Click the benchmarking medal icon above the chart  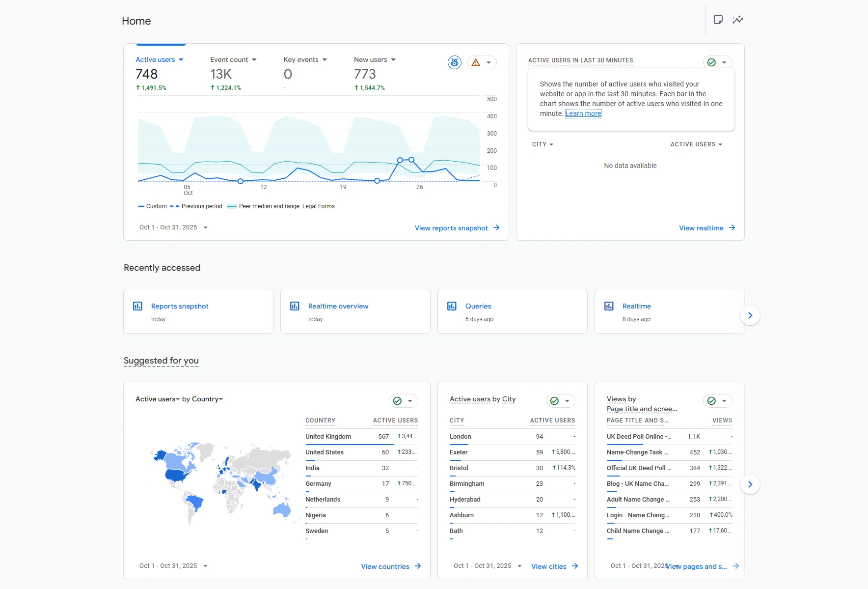[454, 62]
